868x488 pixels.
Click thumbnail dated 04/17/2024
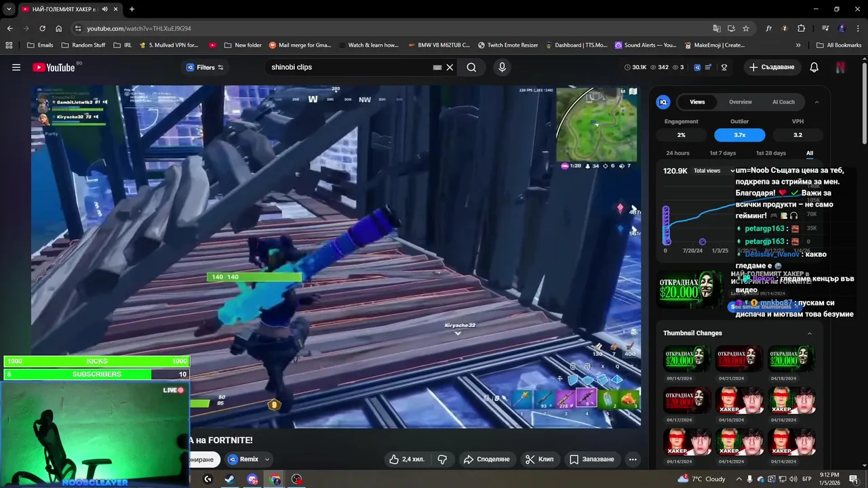pos(687,401)
